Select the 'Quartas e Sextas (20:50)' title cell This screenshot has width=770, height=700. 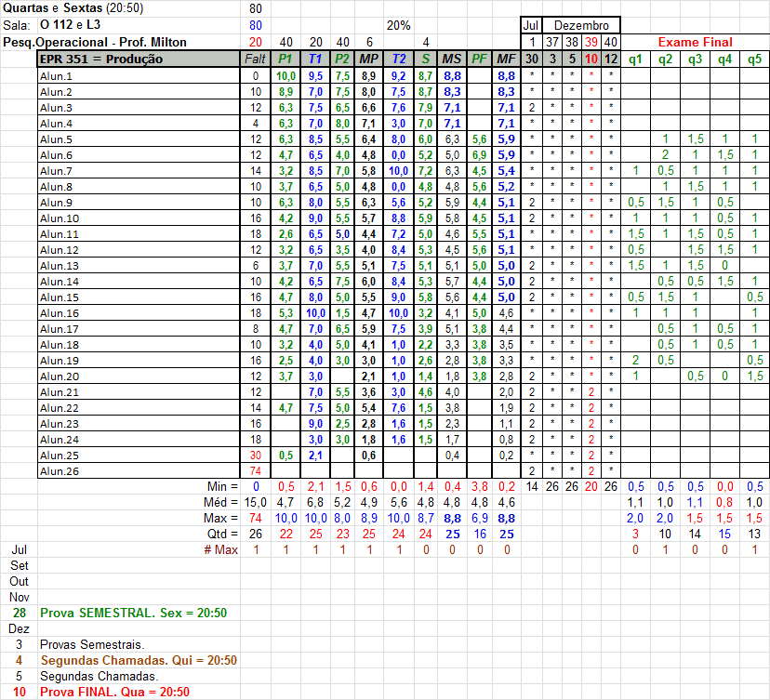[x=71, y=8]
